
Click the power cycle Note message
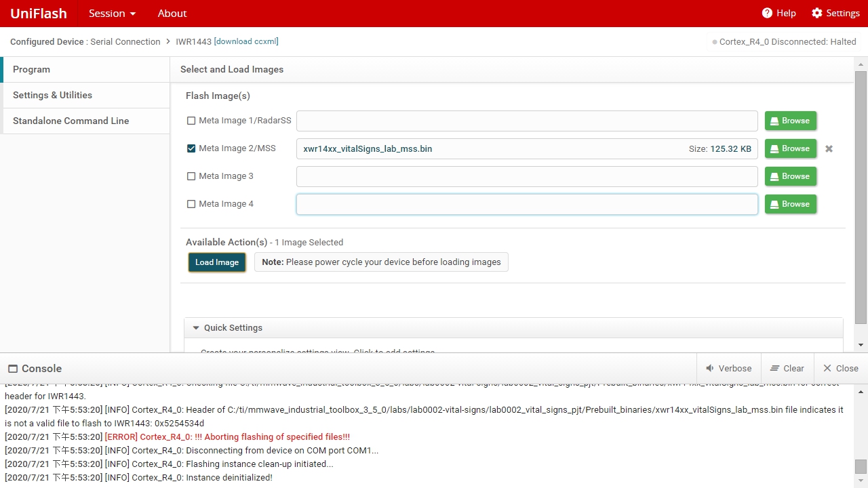click(382, 262)
